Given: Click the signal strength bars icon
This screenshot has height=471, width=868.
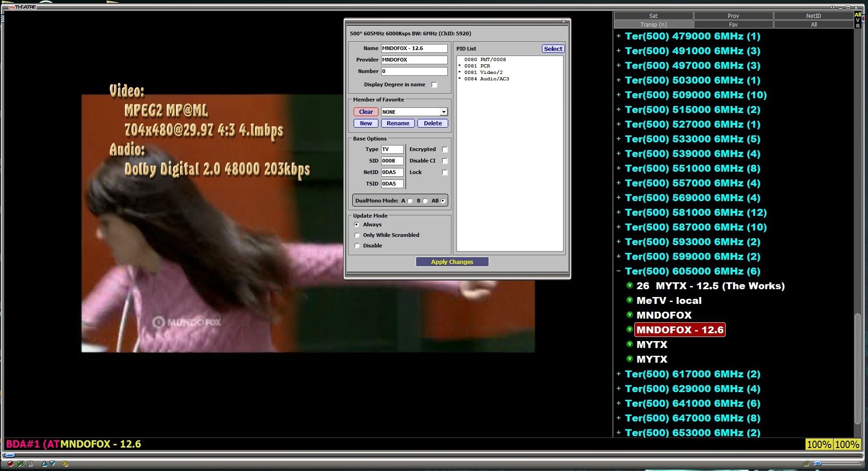Looking at the screenshot, I should pyautogui.click(x=806, y=464).
